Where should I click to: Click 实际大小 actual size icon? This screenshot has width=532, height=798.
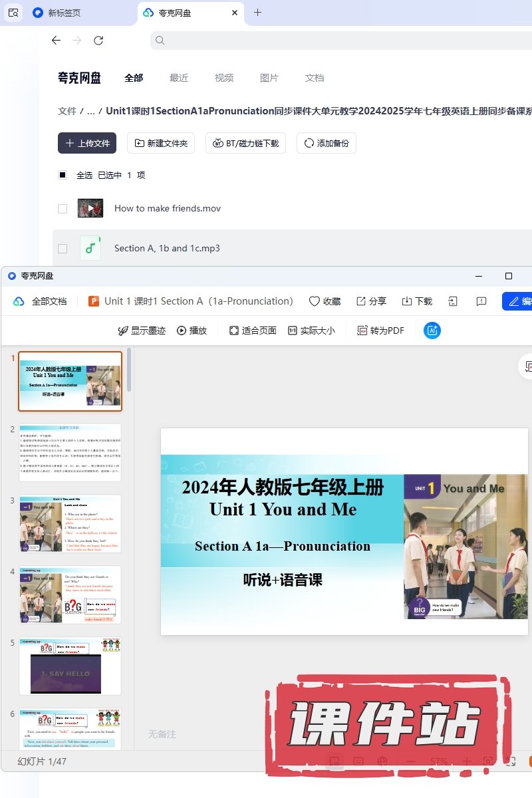[293, 331]
